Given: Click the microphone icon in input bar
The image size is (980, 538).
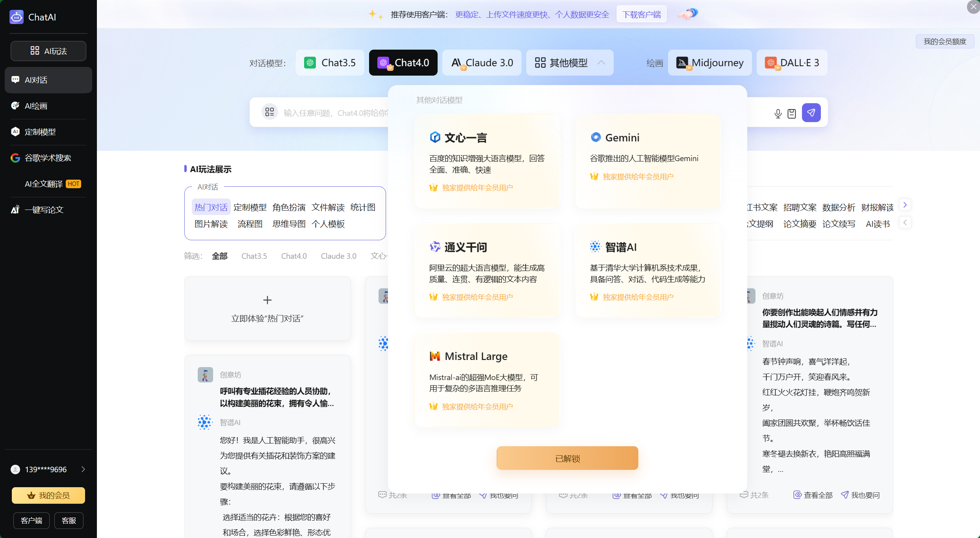Looking at the screenshot, I should [777, 113].
